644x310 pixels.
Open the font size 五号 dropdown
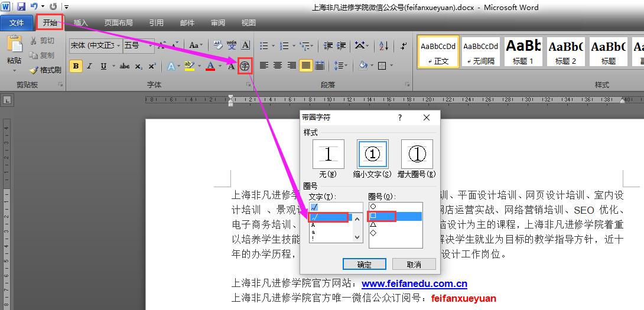coord(138,45)
